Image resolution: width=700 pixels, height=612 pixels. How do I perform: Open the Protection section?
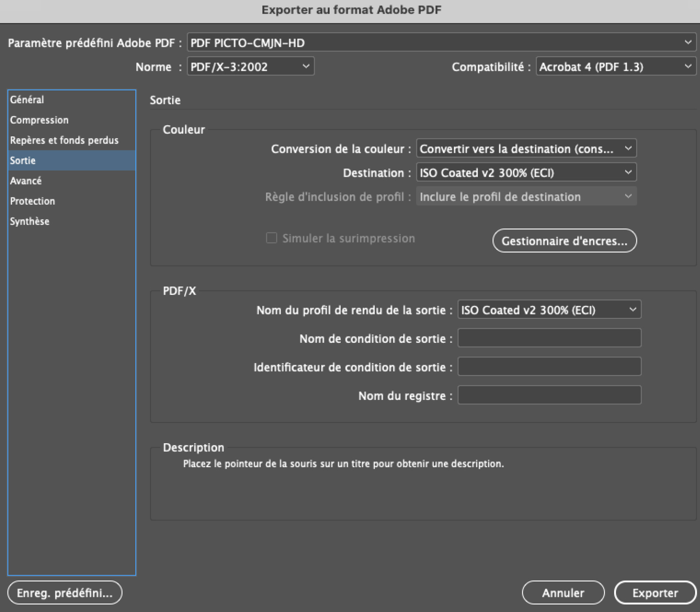click(32, 201)
